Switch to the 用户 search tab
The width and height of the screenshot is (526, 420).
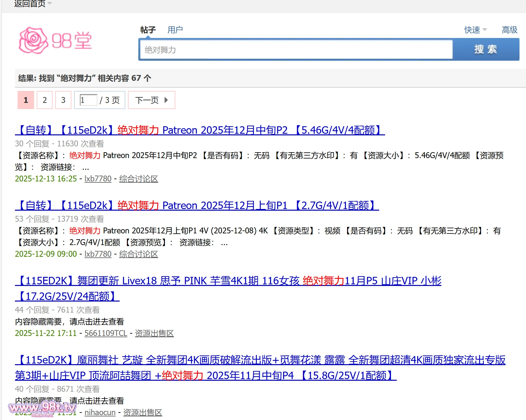[x=175, y=30]
